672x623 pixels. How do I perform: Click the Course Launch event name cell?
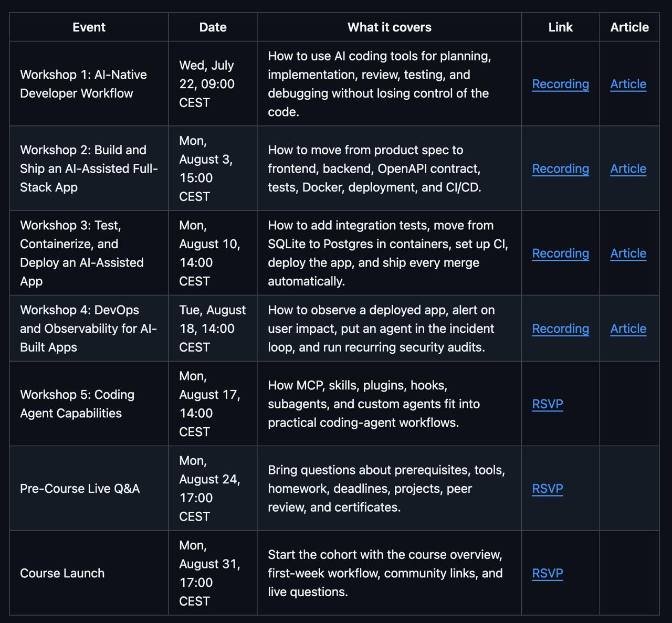(x=89, y=573)
